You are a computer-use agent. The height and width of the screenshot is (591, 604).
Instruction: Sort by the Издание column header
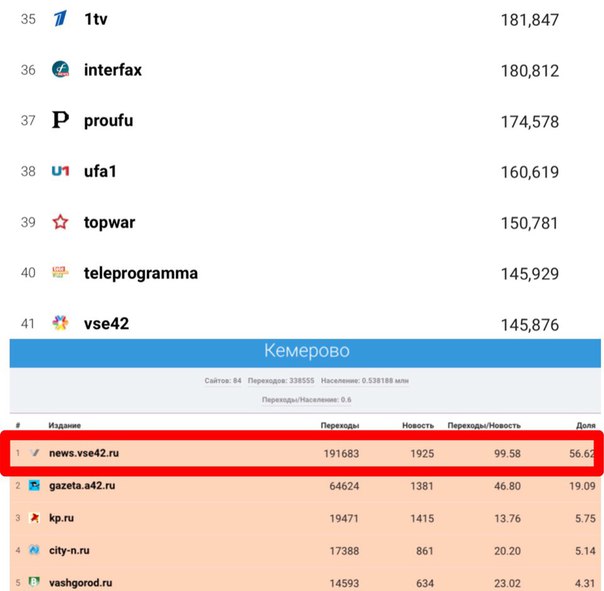coord(64,425)
